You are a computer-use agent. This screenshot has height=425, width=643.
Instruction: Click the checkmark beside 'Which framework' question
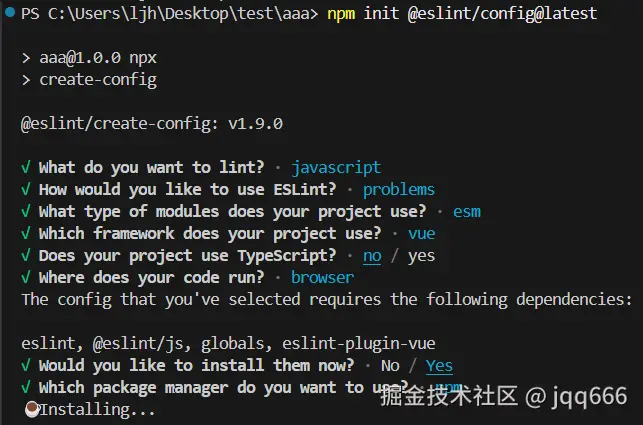pos(26,233)
